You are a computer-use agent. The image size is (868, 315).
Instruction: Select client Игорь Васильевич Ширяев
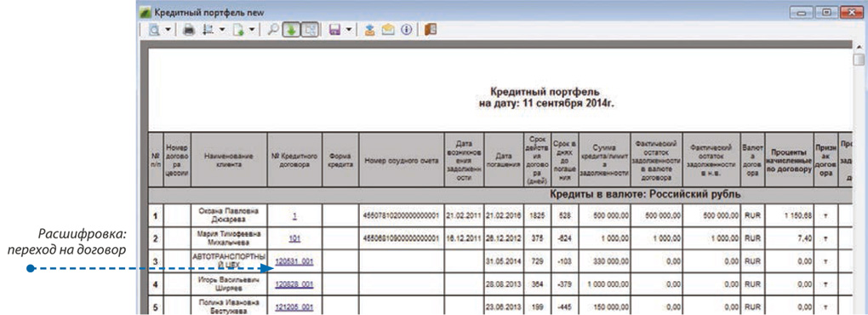(229, 284)
